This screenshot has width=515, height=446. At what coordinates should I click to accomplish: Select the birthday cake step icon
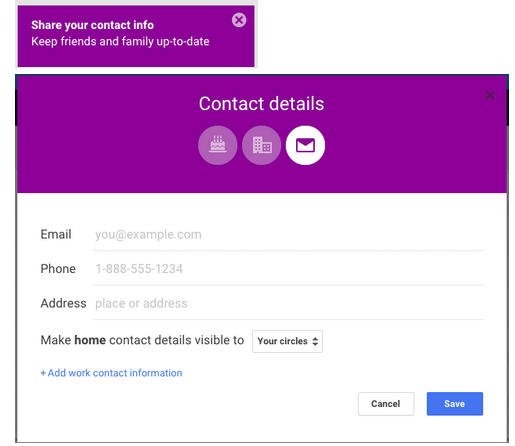tap(218, 145)
